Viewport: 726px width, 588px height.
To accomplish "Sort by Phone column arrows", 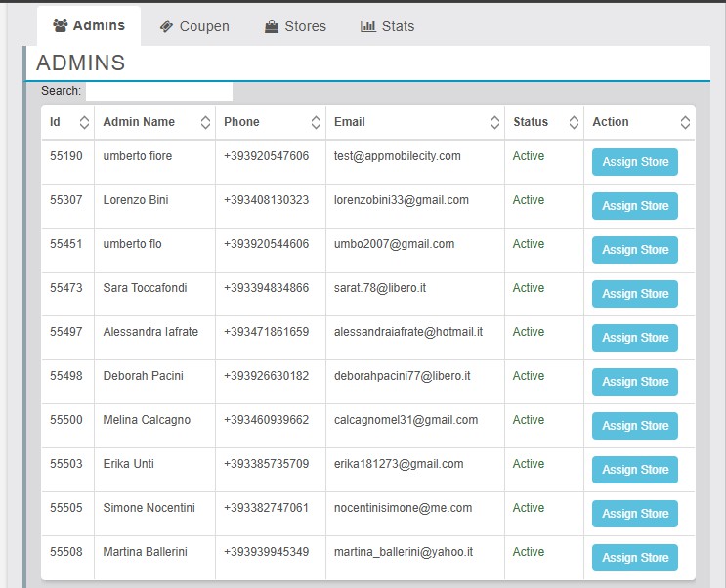I will 316,122.
